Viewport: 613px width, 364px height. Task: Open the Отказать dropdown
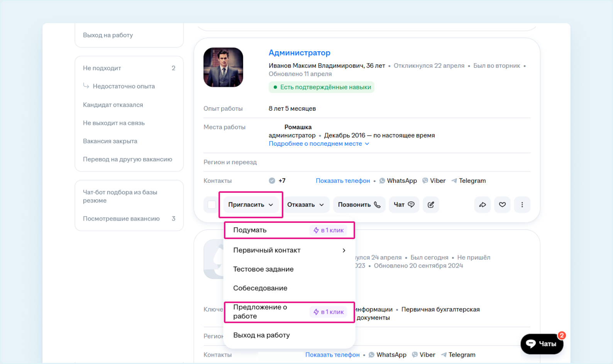tap(305, 205)
